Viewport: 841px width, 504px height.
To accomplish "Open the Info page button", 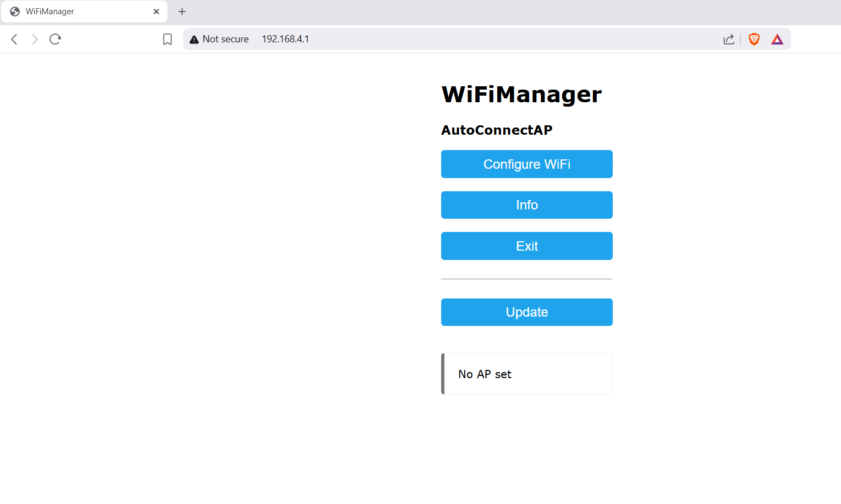I will click(527, 205).
